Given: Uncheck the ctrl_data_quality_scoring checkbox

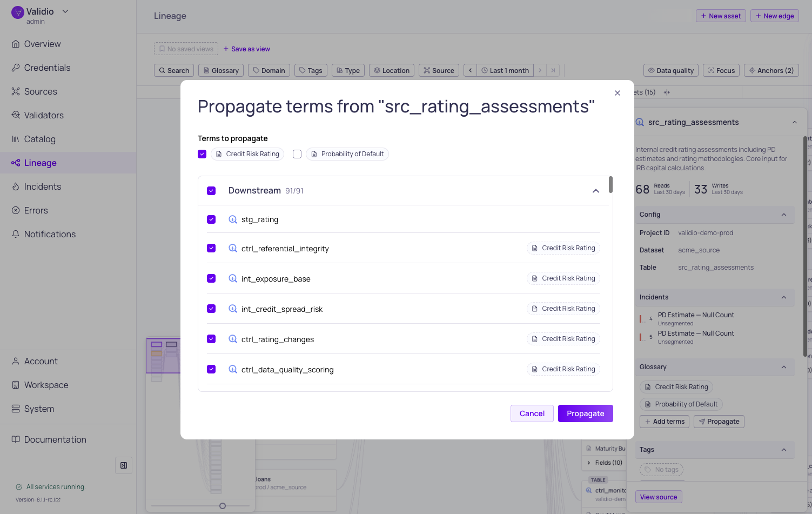Looking at the screenshot, I should click(211, 369).
